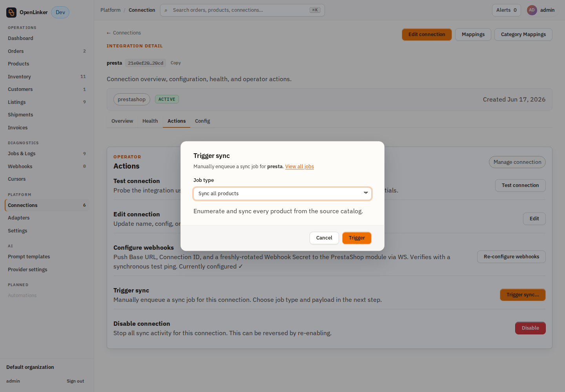The width and height of the screenshot is (565, 392).
Task: Click the OpenLinker logo icon
Action: point(11,13)
